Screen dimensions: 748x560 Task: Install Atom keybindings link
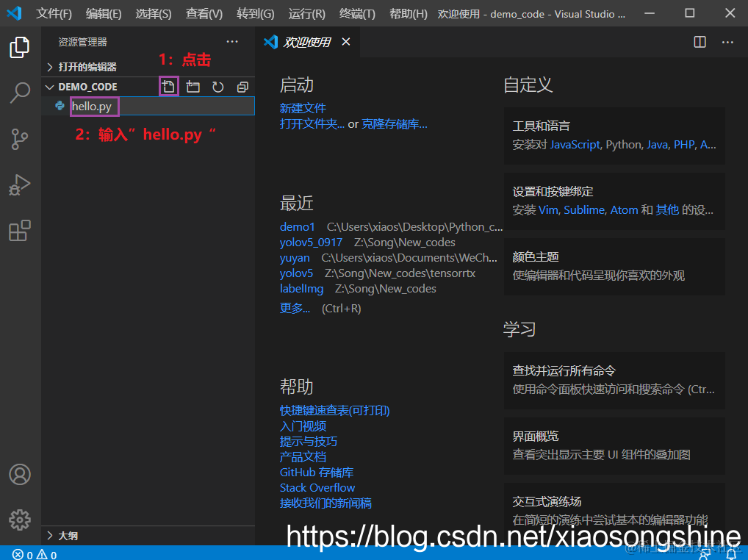click(624, 210)
